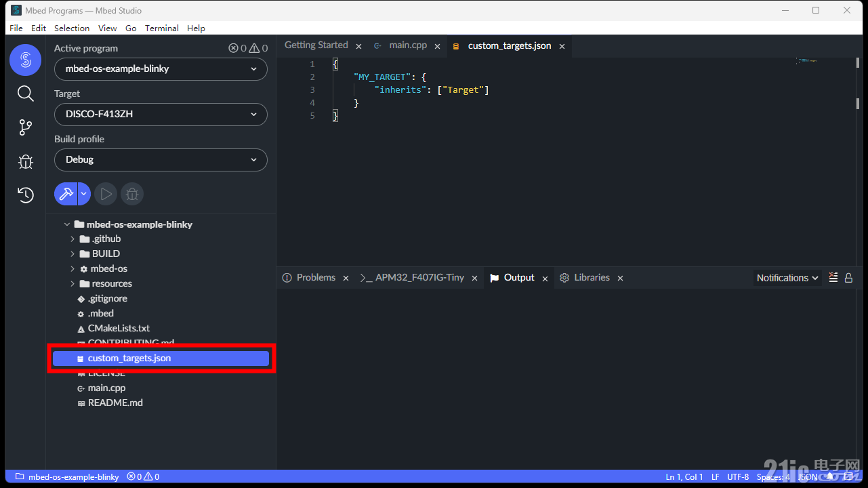Image resolution: width=868 pixels, height=488 pixels.
Task: Select custom_targets.json in the file tree
Action: coord(161,358)
